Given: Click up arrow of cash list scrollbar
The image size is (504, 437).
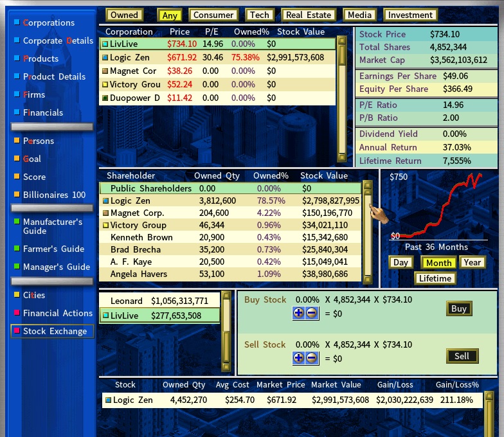Looking at the screenshot, I should tap(226, 296).
